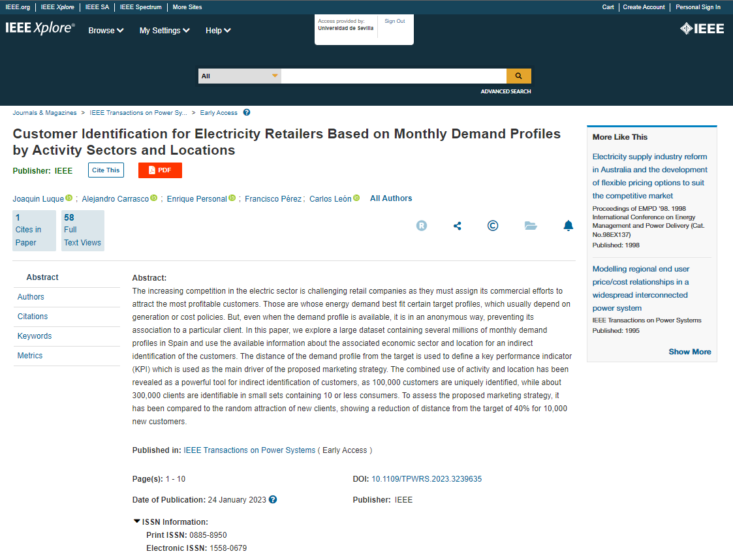The image size is (733, 560).
Task: Open the Help menu
Action: (x=218, y=31)
